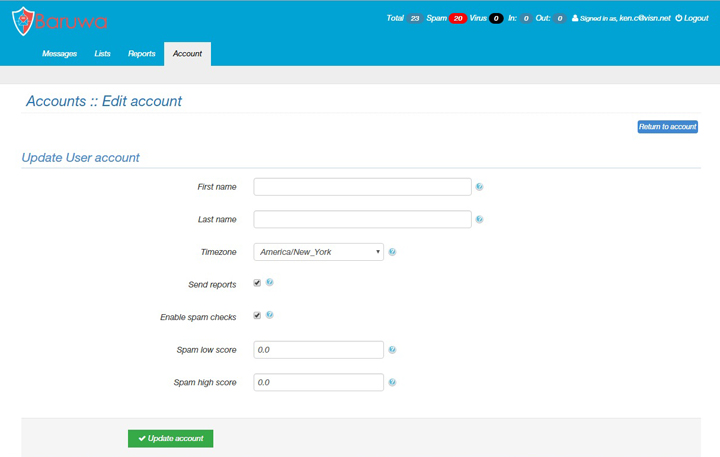Click help icon beside Send reports checkbox
The image size is (720, 457).
(x=270, y=283)
